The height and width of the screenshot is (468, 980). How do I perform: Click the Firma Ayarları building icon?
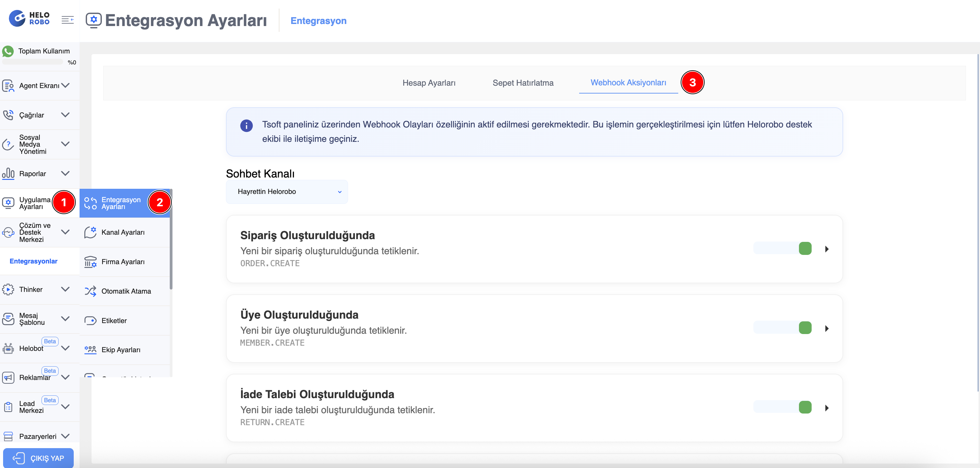pyautogui.click(x=90, y=261)
